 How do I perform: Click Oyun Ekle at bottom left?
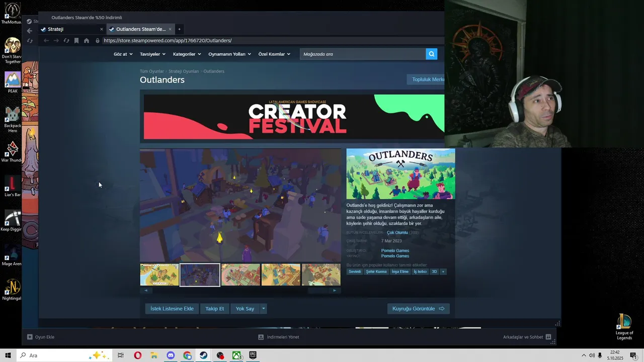(41, 337)
